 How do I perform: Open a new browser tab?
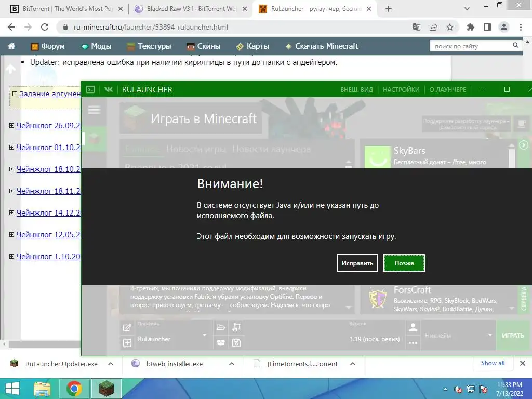389,9
